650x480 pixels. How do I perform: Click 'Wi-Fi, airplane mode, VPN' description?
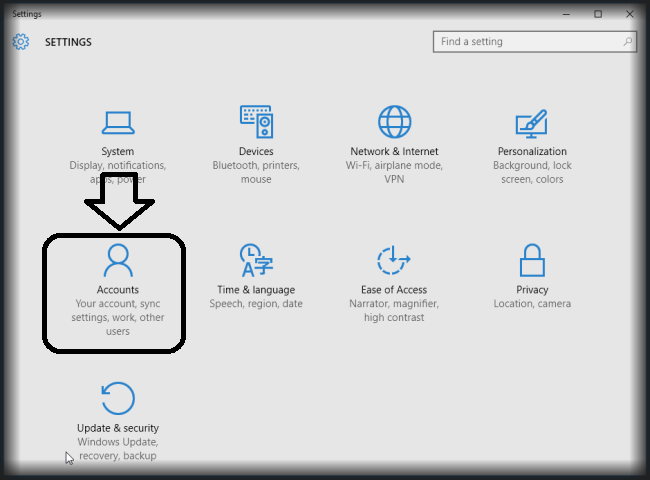(394, 172)
